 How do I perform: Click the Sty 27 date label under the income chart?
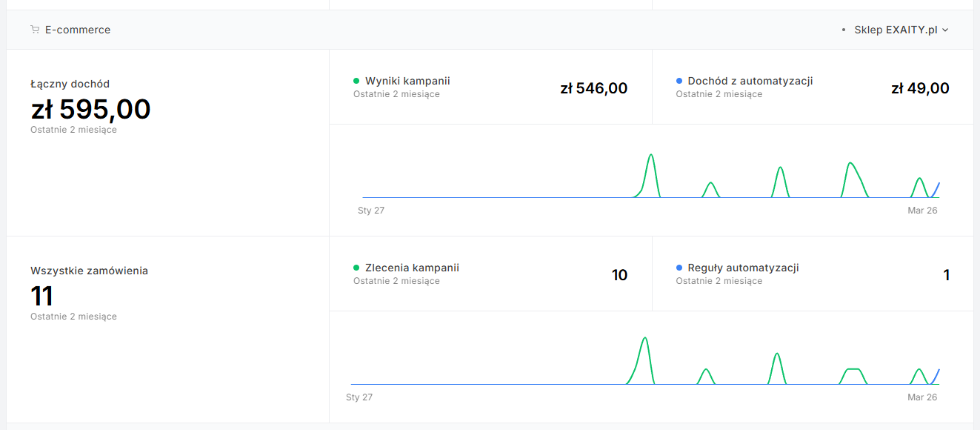coord(371,211)
